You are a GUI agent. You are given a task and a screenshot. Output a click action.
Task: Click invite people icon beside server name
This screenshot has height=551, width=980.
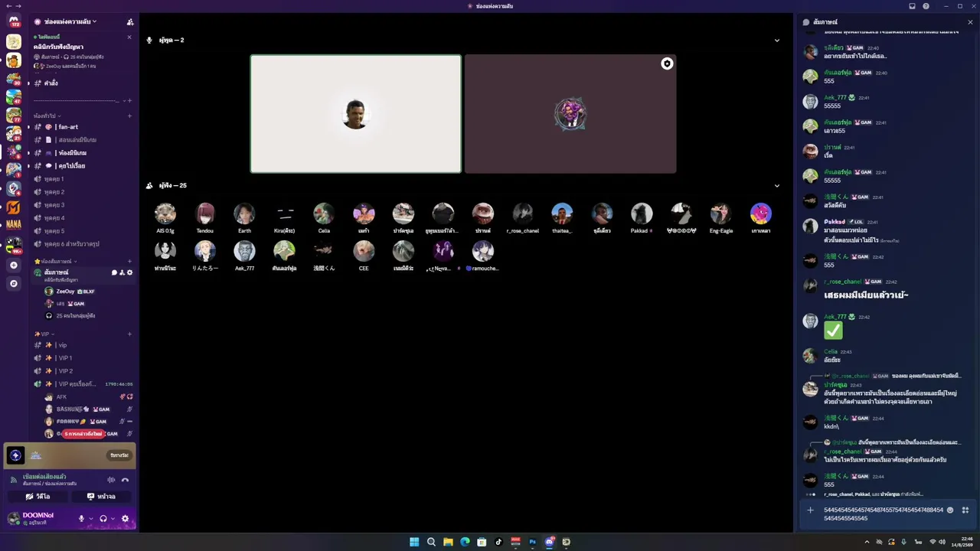tap(130, 22)
